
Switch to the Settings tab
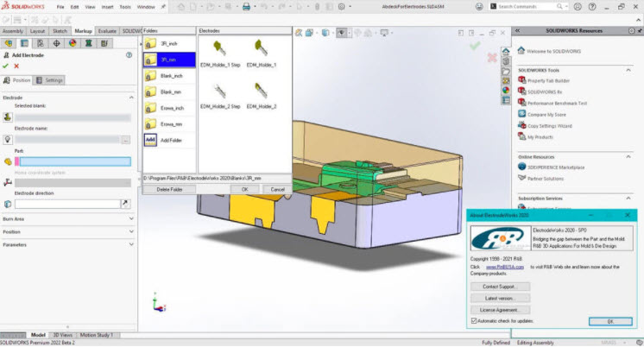point(51,80)
